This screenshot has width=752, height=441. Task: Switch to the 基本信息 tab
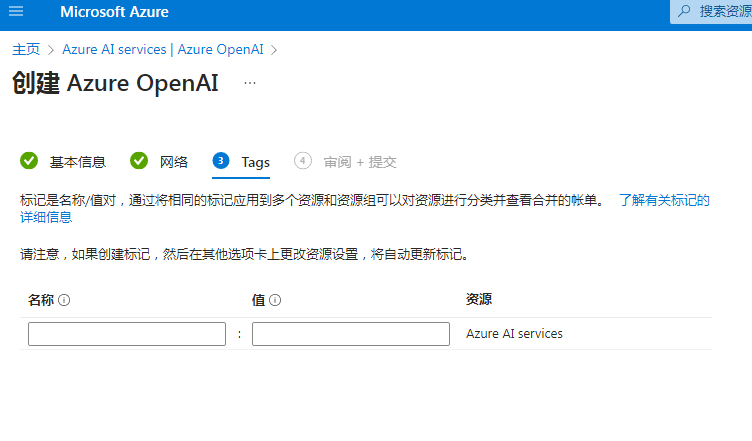[77, 162]
